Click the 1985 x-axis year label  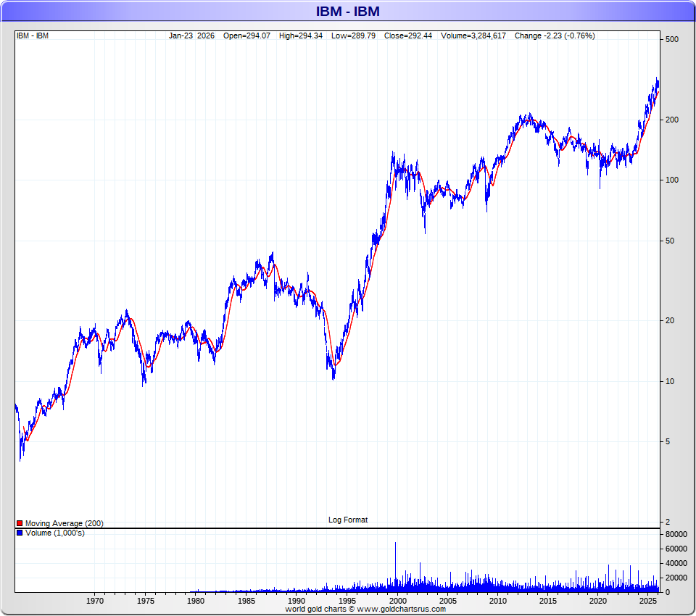click(246, 601)
